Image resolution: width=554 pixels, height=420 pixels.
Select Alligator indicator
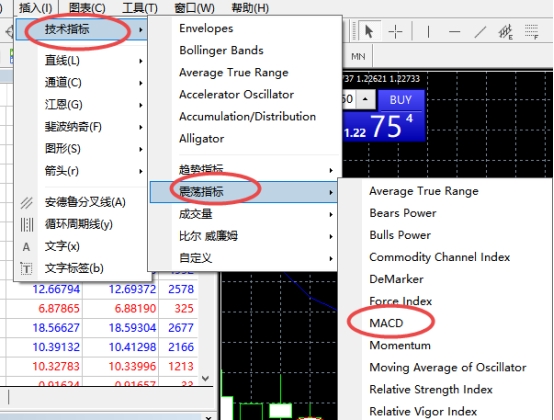(201, 139)
